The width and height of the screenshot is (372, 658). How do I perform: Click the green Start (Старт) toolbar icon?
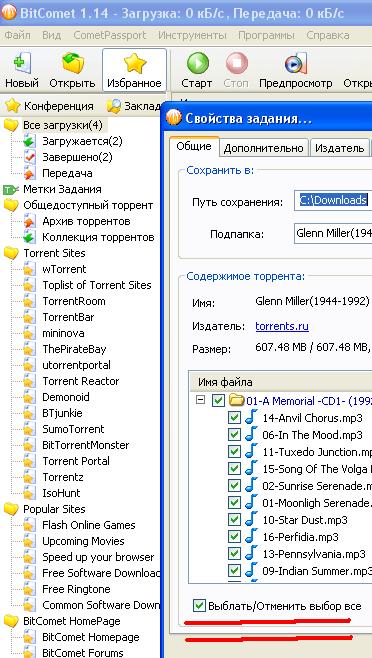pyautogui.click(x=197, y=64)
